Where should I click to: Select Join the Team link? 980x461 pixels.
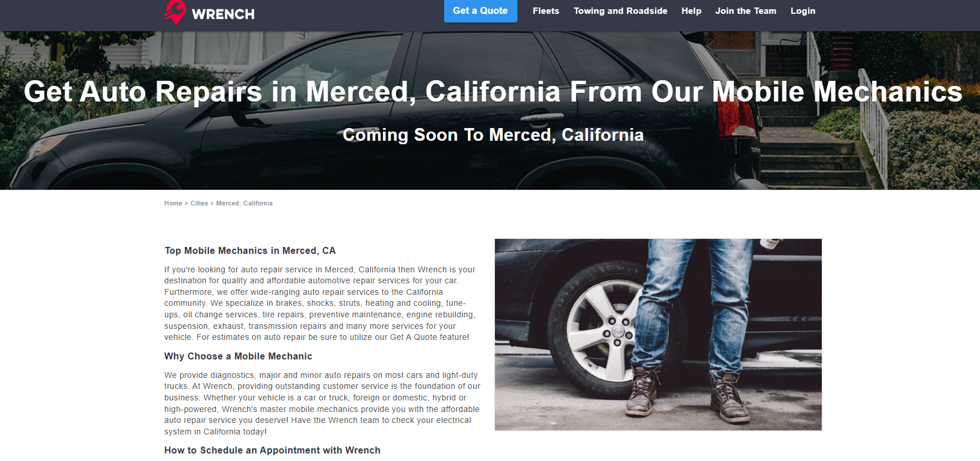(746, 11)
